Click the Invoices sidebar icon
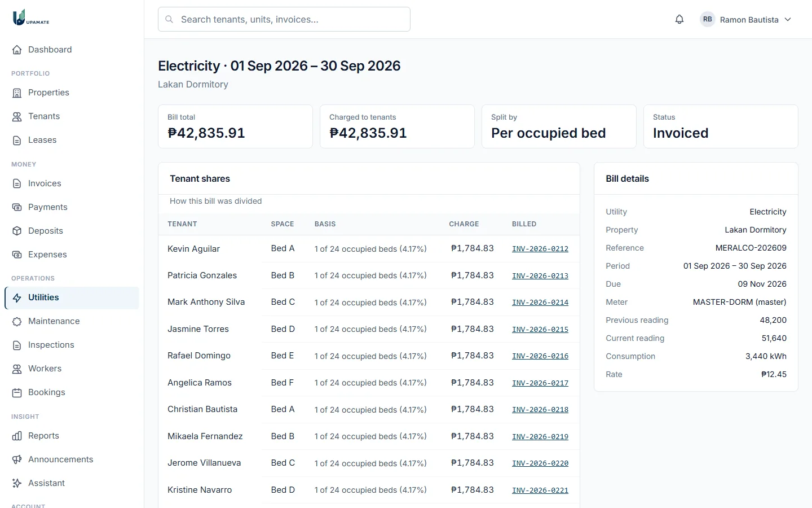 [17, 183]
